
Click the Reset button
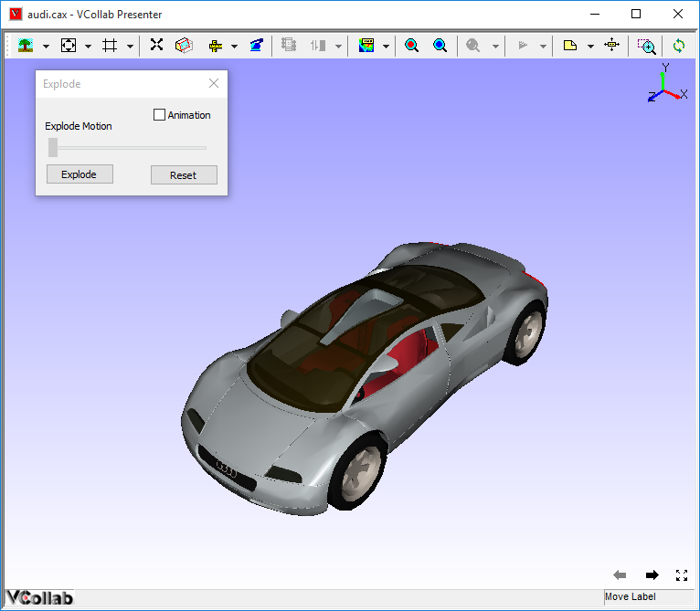tap(184, 175)
